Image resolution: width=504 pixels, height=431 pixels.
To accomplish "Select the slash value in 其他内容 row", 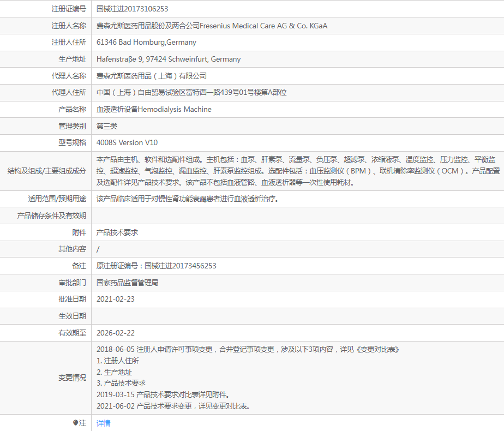I will coord(98,249).
